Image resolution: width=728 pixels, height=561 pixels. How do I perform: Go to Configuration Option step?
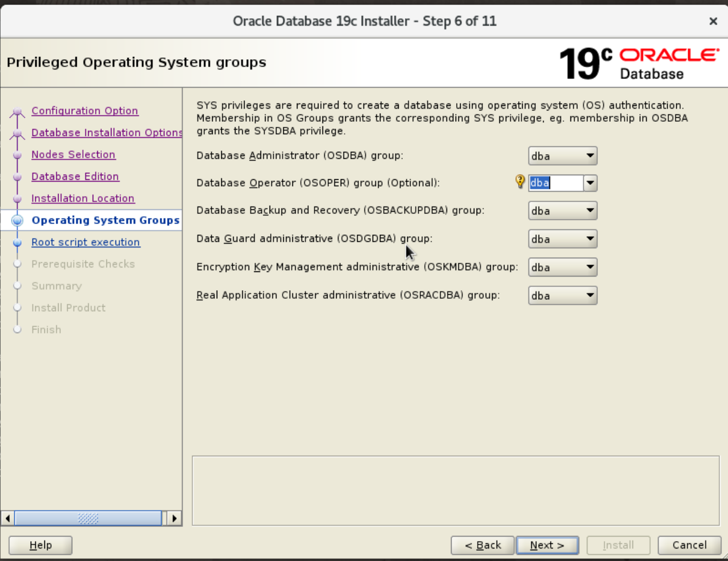[85, 110]
